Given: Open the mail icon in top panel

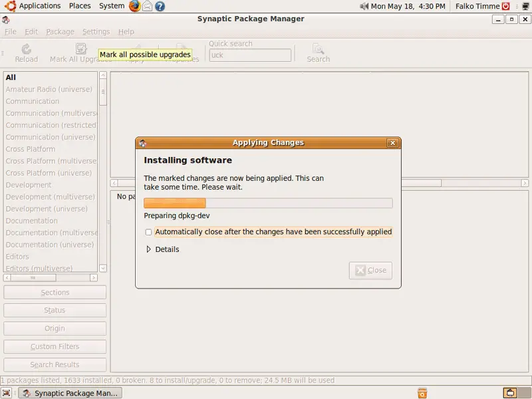Looking at the screenshot, I should (x=147, y=6).
